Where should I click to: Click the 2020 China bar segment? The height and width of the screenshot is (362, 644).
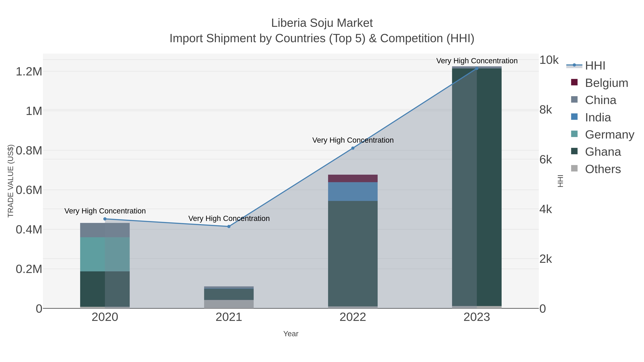(x=105, y=230)
